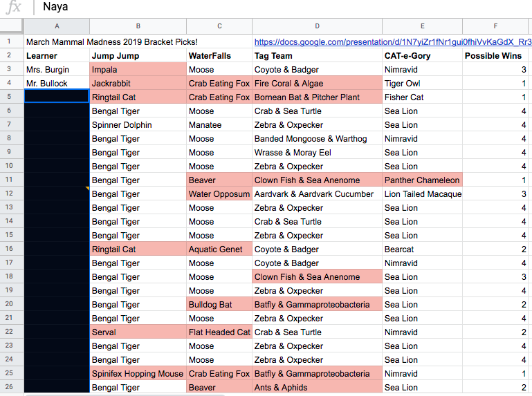Select Bornean Bat & Pitcher Plant cell

[x=318, y=97]
